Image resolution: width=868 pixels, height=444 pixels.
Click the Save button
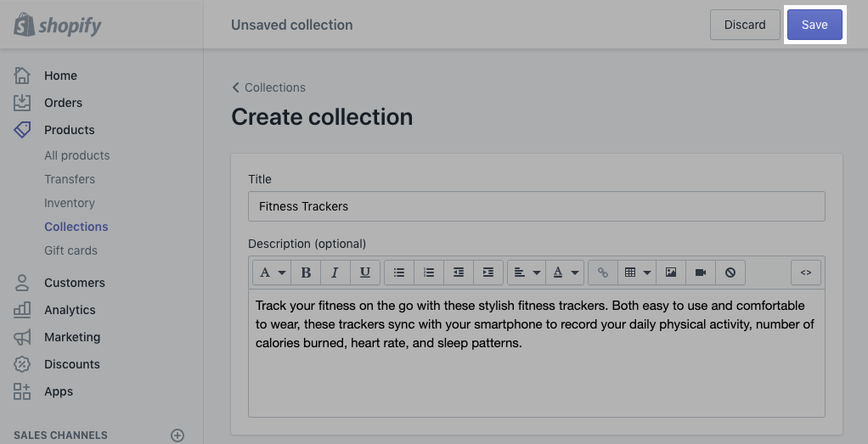814,25
